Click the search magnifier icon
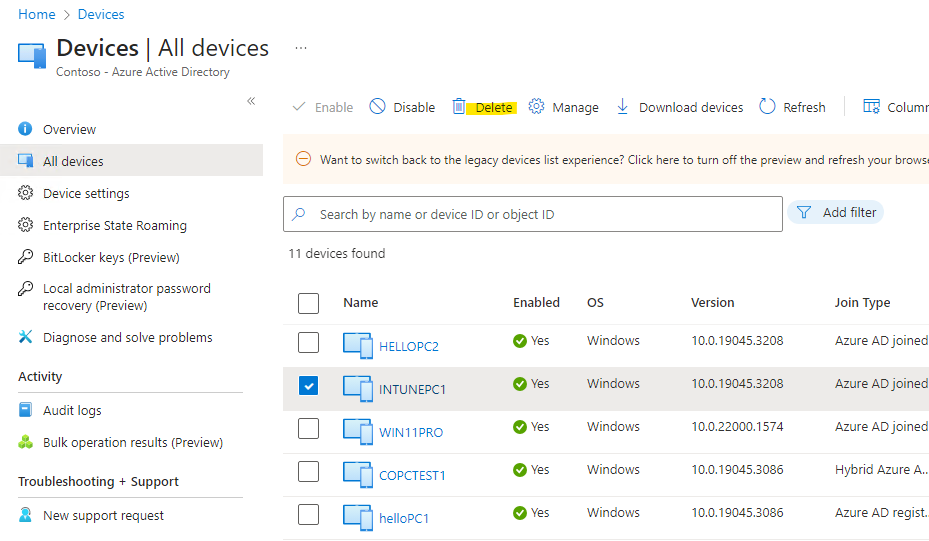 299,213
